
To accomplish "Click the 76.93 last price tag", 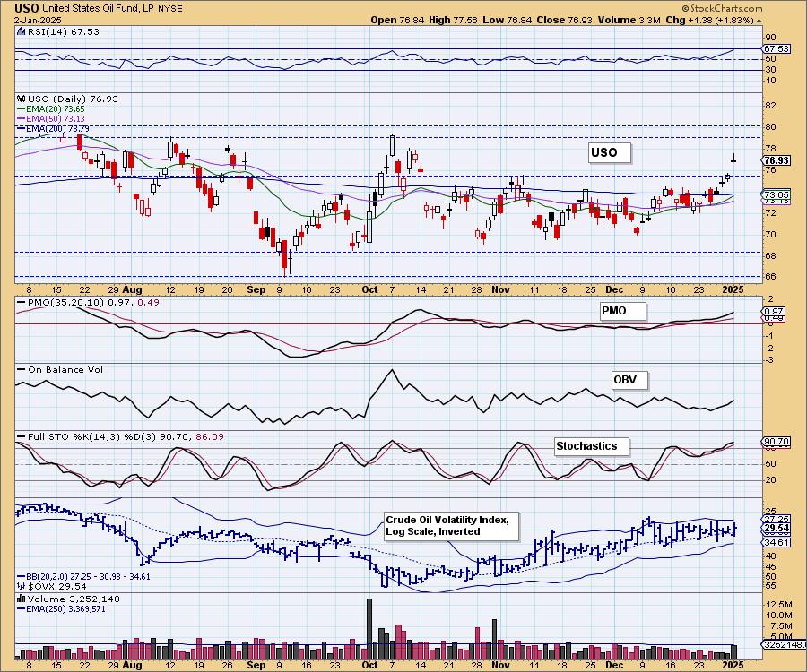I will pyautogui.click(x=777, y=160).
